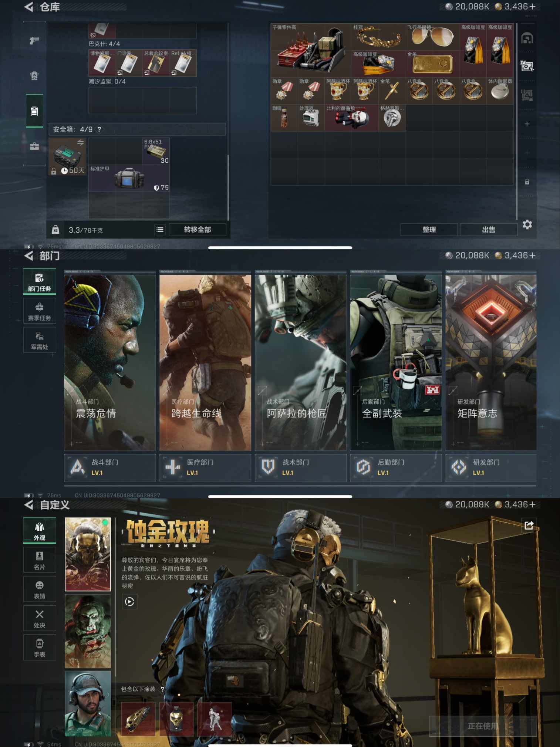Viewport: 560px width, 747px height.
Task: Open the 处决 customization tab
Action: (x=40, y=618)
